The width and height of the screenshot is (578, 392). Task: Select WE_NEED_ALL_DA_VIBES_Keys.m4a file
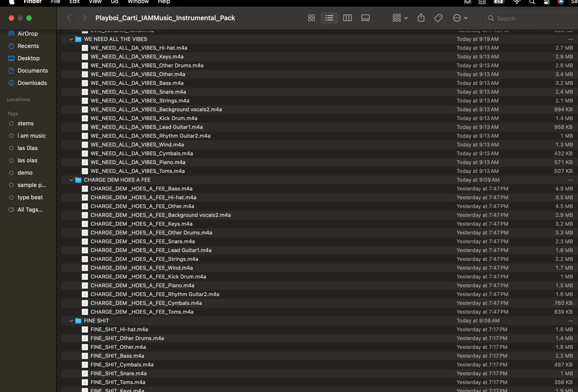click(319, 57)
